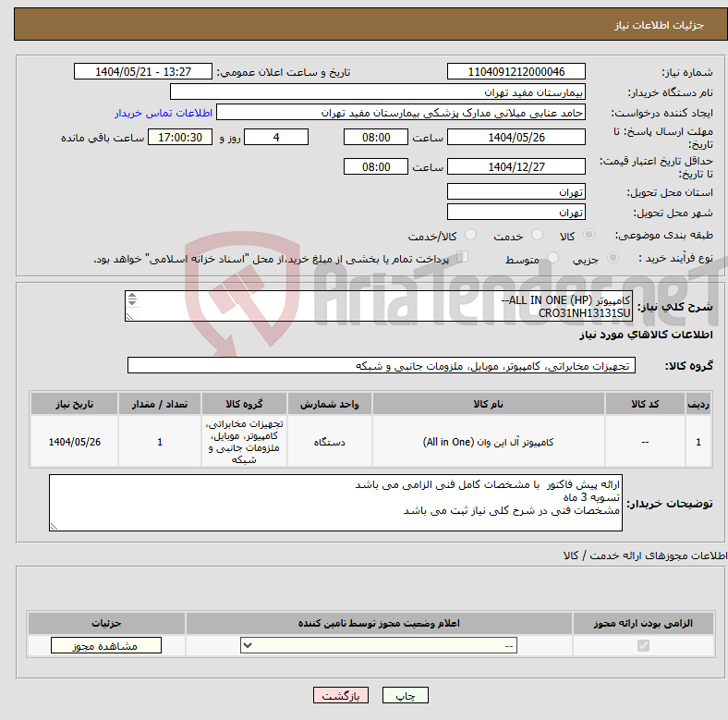Screen dimensions: 728x720
Task: Click the price validity date 1404/12/27 field
Action: pos(516,166)
